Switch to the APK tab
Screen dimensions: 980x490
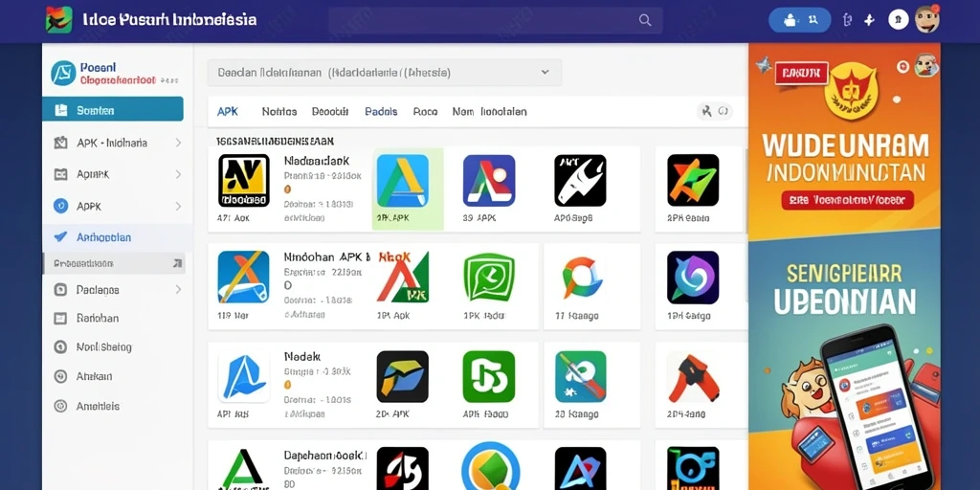pyautogui.click(x=228, y=112)
